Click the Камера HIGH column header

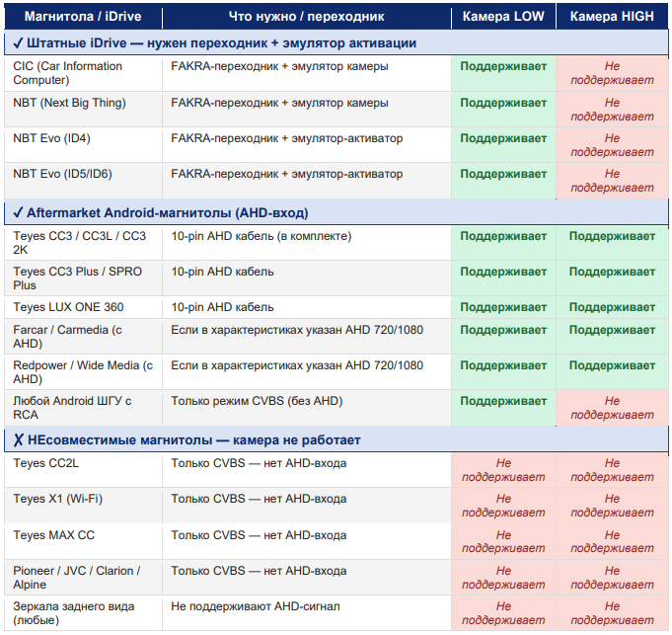tap(612, 16)
